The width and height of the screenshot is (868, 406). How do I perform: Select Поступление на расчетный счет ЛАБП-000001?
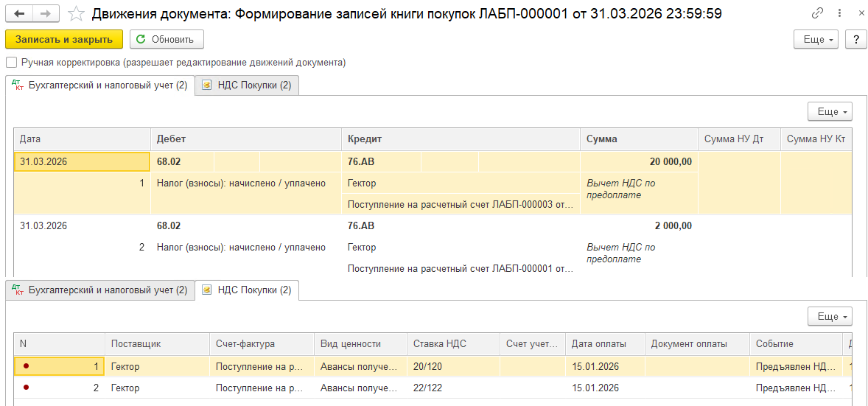point(461,269)
